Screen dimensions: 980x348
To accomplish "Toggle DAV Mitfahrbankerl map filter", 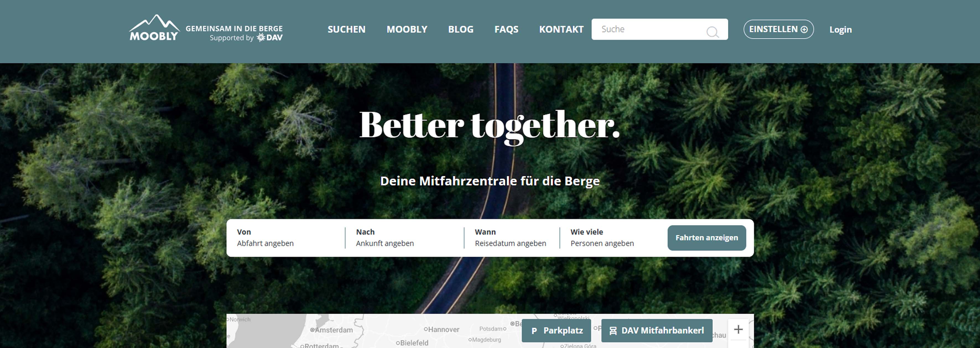I will [x=657, y=331].
